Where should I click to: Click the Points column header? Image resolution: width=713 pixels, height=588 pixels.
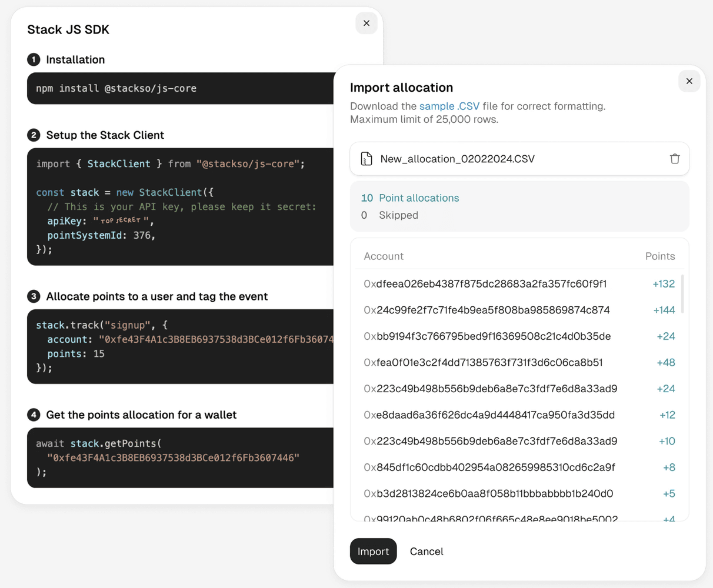pos(660,256)
